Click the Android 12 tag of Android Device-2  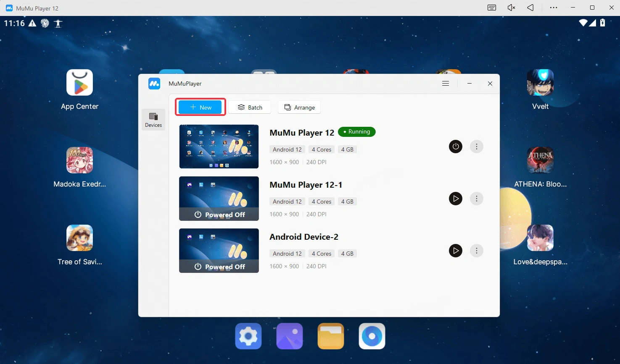[287, 254]
